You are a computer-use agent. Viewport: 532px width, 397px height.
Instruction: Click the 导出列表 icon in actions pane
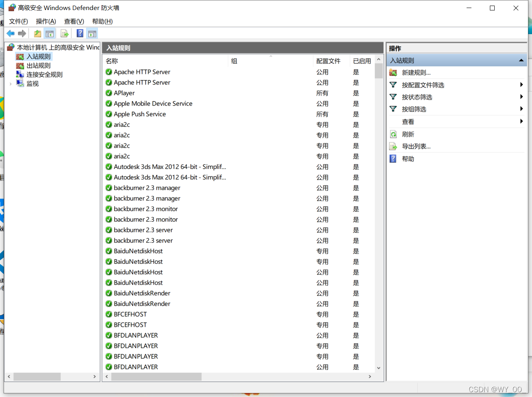[393, 147]
